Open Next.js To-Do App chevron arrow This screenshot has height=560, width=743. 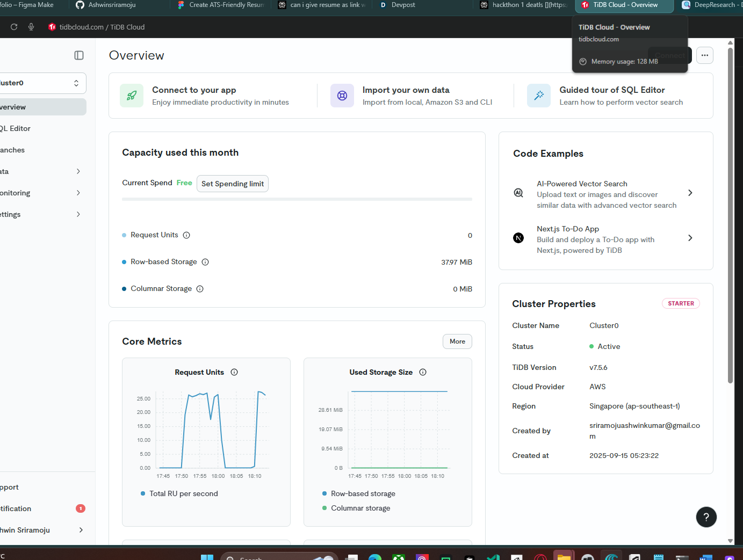click(x=690, y=238)
